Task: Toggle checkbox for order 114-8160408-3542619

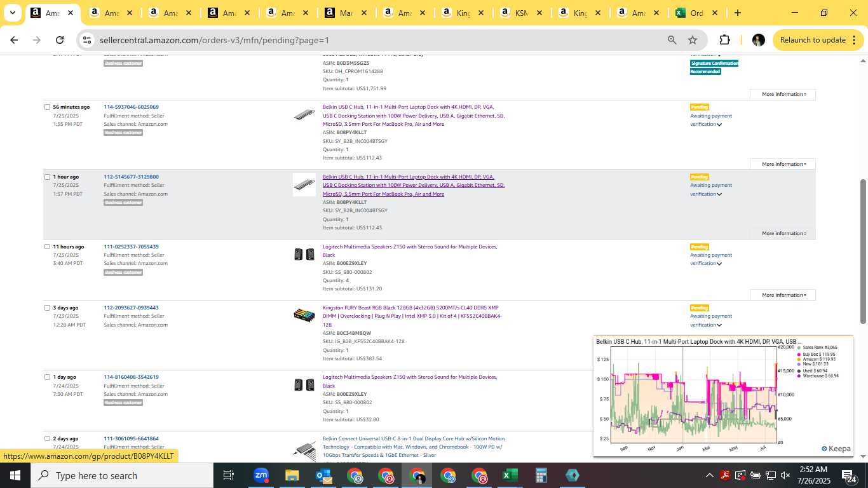Action: (x=47, y=377)
